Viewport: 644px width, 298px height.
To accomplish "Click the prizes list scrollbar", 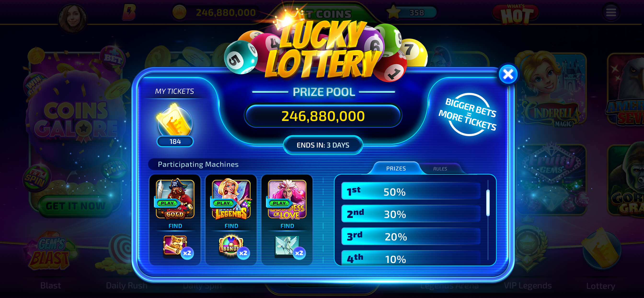I will click(x=488, y=203).
